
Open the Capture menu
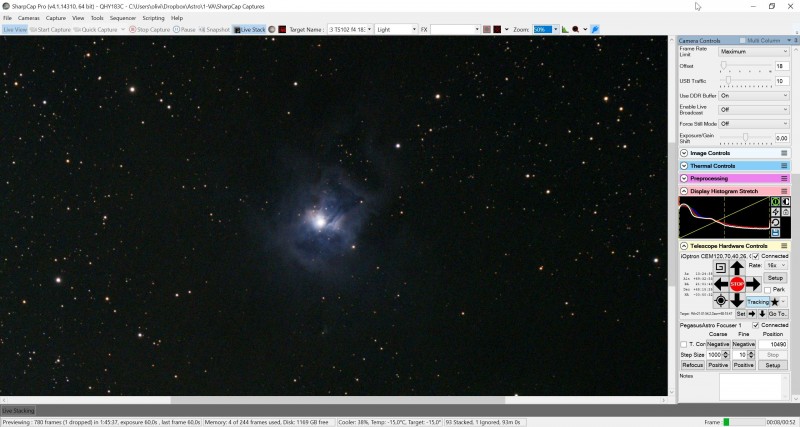pos(56,18)
